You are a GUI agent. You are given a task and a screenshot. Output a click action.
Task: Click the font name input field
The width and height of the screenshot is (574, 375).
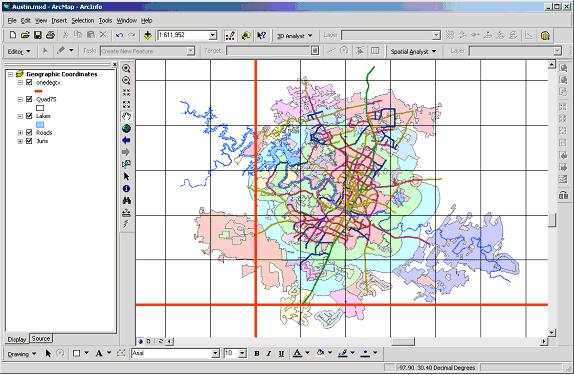click(x=171, y=353)
